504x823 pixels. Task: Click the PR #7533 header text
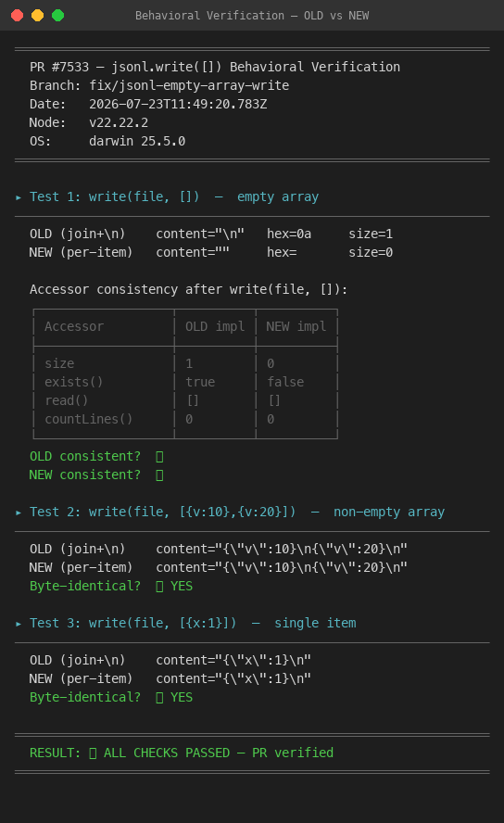tap(215, 67)
